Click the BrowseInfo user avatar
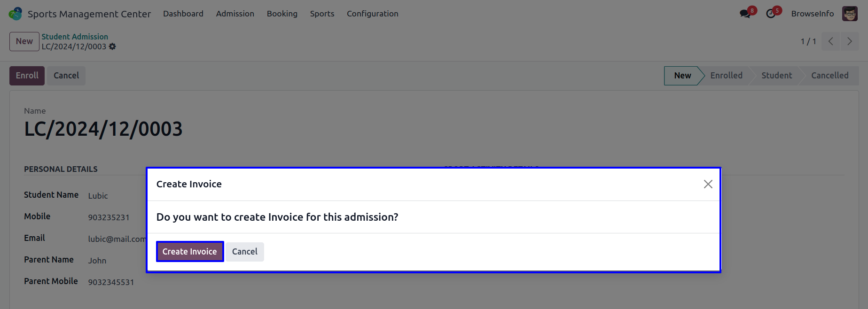This screenshot has height=309, width=868. [x=850, y=14]
